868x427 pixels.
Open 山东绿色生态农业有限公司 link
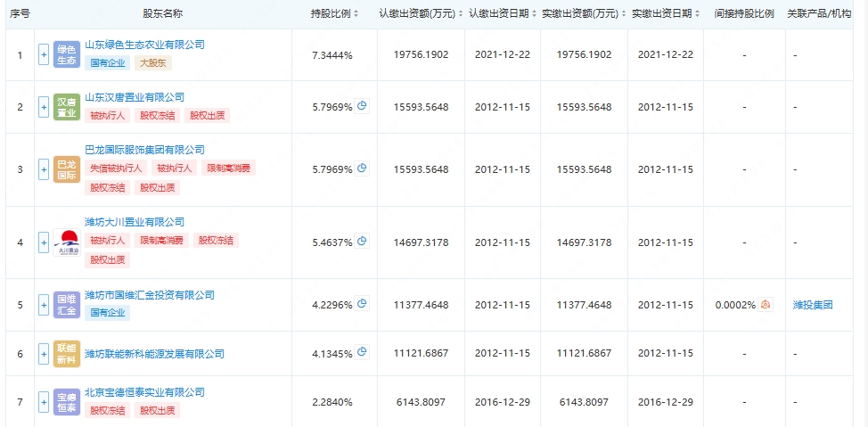pyautogui.click(x=144, y=45)
